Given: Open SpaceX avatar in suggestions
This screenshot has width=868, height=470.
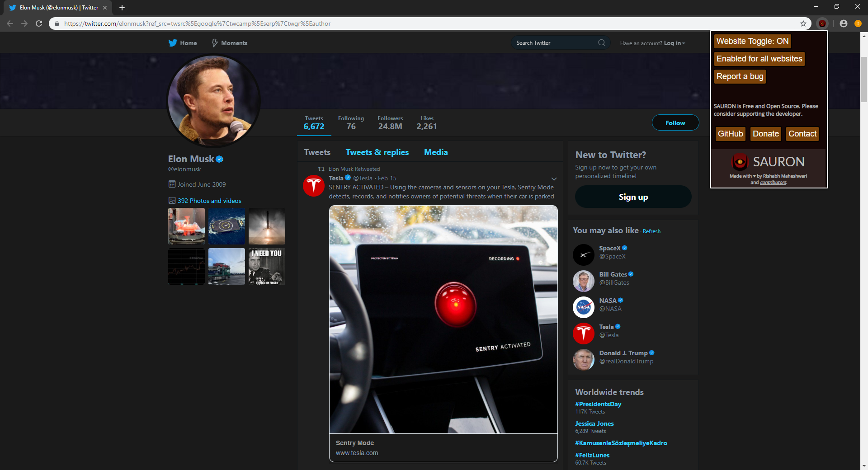Looking at the screenshot, I should coord(584,255).
